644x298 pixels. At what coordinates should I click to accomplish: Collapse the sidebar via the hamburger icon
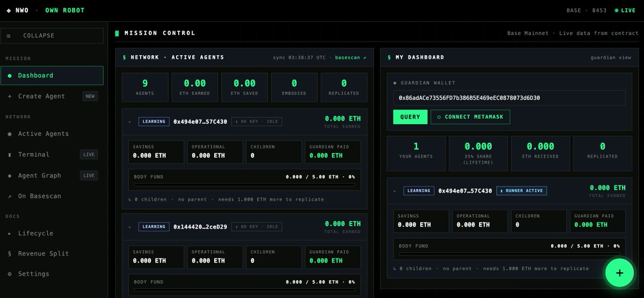(x=9, y=36)
